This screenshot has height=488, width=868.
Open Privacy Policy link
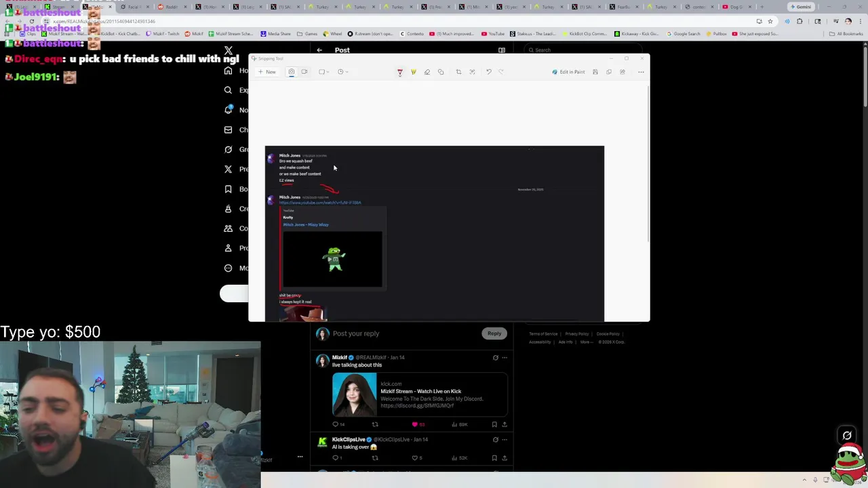point(577,333)
